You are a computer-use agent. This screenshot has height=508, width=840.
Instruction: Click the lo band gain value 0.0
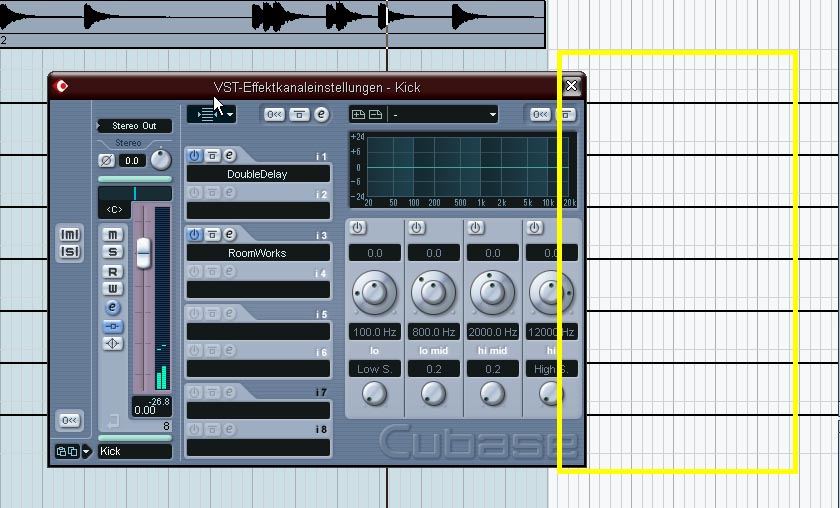374,252
